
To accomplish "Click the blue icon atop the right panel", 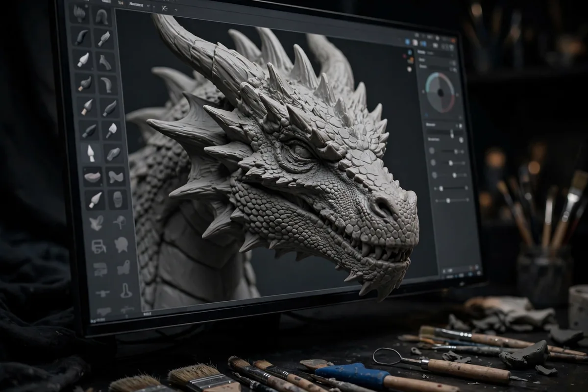I will (407, 42).
